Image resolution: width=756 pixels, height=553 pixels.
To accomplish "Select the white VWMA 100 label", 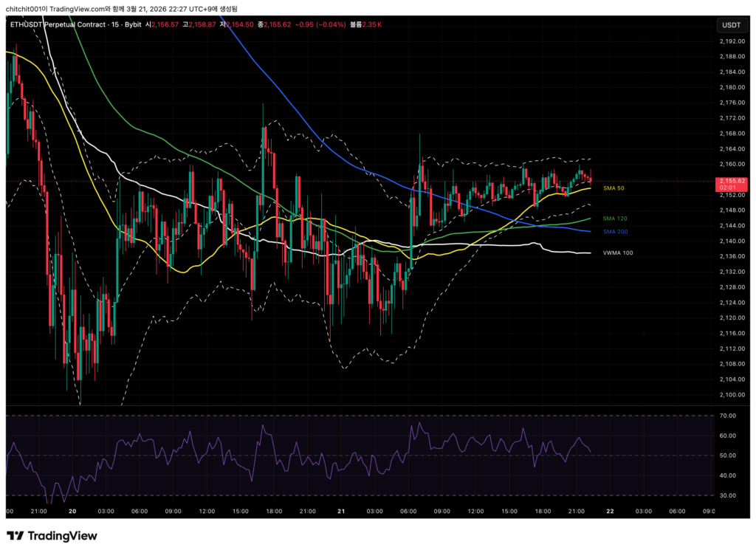I will (x=617, y=253).
